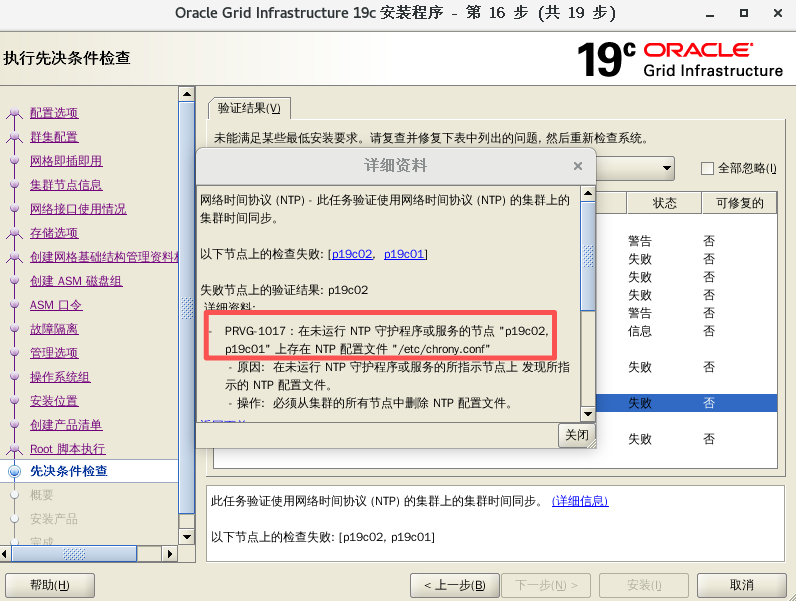Viewport: 796px width, 601px height.
Task: Open the filter dropdown beside 全部忽略
Action: coord(667,168)
